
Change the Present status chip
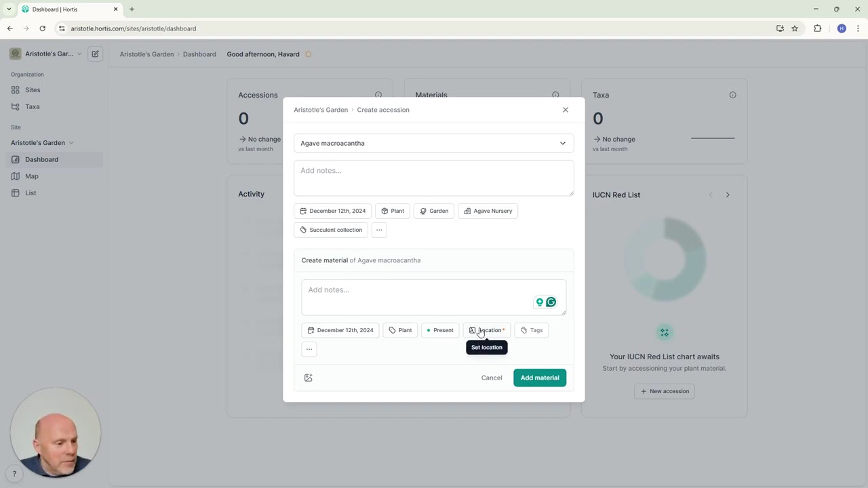coord(440,330)
